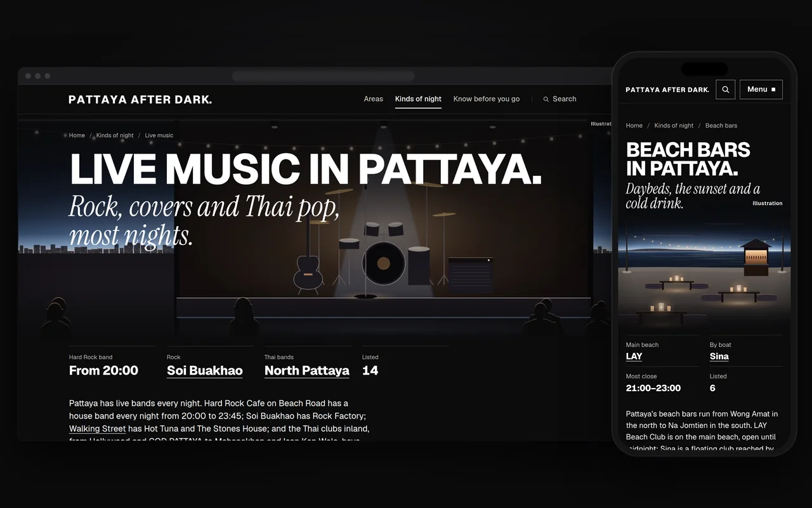Open the Areas nav item
Viewport: 812px width, 508px height.
374,99
